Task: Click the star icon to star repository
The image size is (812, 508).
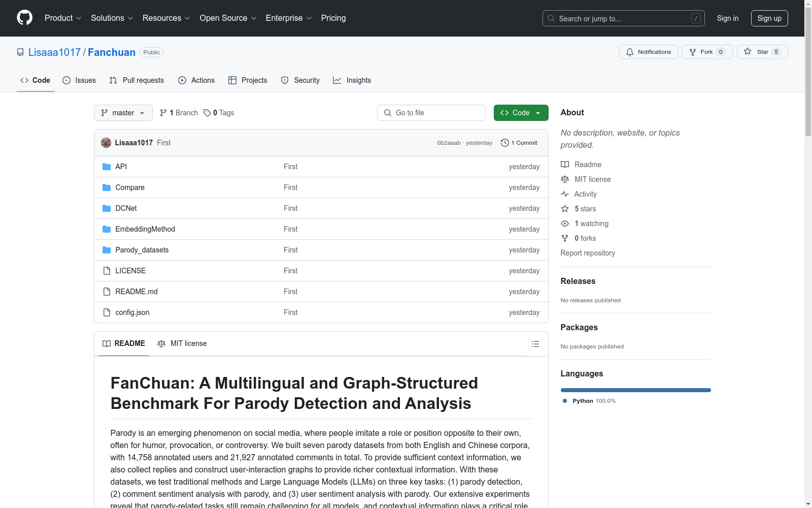Action: click(748, 51)
